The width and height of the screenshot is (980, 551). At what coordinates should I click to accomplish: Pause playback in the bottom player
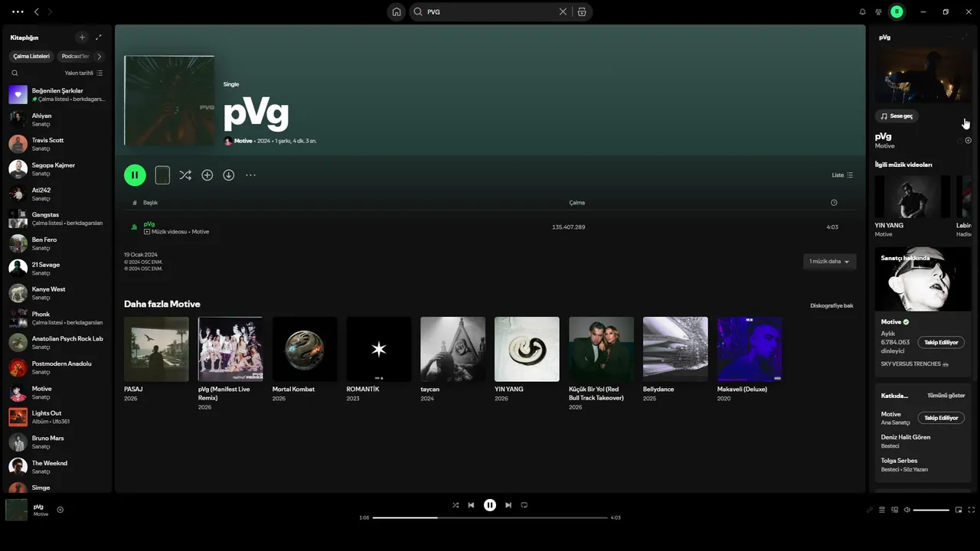click(490, 505)
